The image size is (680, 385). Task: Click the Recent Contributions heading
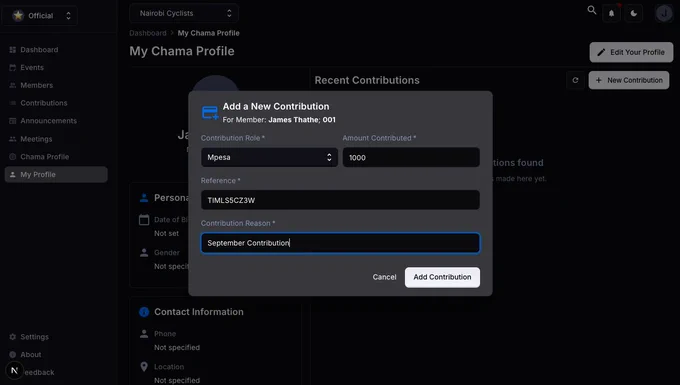[367, 80]
